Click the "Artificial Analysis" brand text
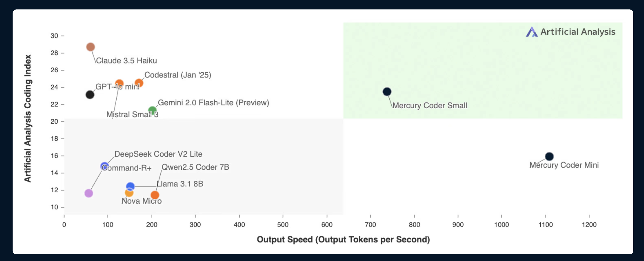 tap(578, 32)
